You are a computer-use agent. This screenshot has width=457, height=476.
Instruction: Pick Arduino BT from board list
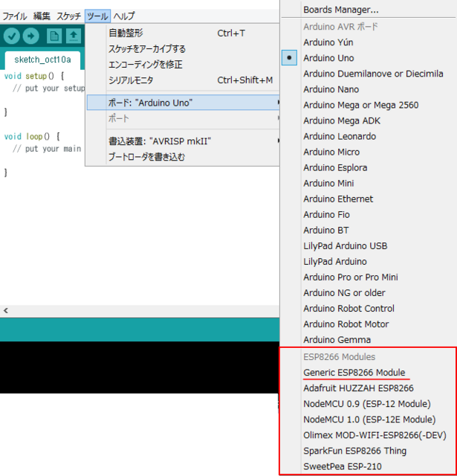pyautogui.click(x=369, y=230)
